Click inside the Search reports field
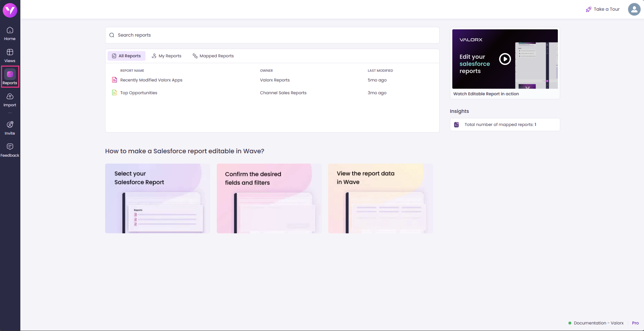The image size is (644, 331). pyautogui.click(x=272, y=35)
